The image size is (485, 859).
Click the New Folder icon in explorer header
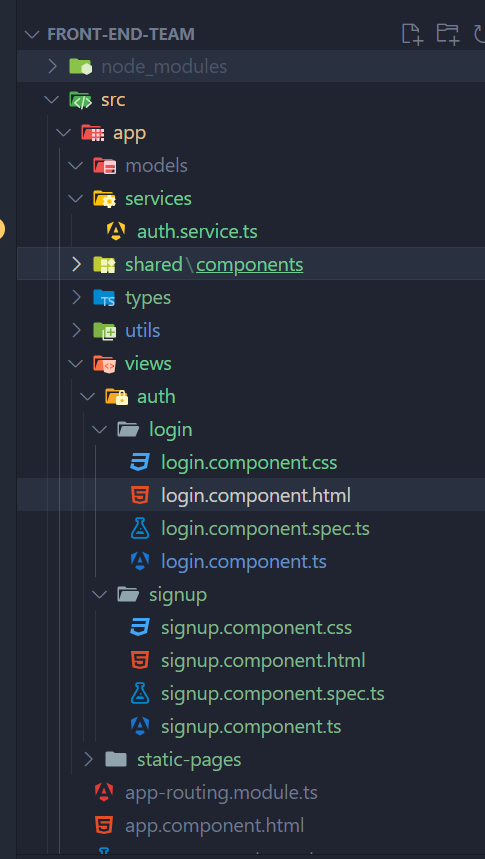tap(447, 34)
